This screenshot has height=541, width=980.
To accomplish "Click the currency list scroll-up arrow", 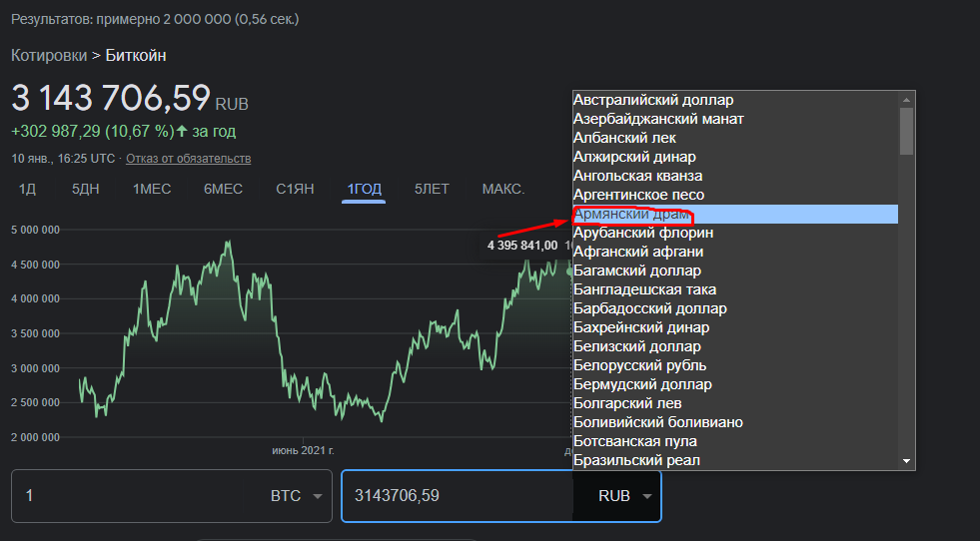I will click(906, 100).
